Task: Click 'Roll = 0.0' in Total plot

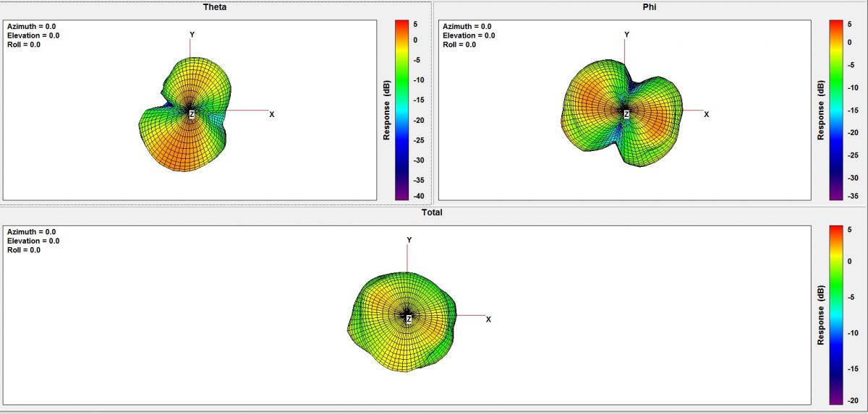Action: (x=24, y=251)
